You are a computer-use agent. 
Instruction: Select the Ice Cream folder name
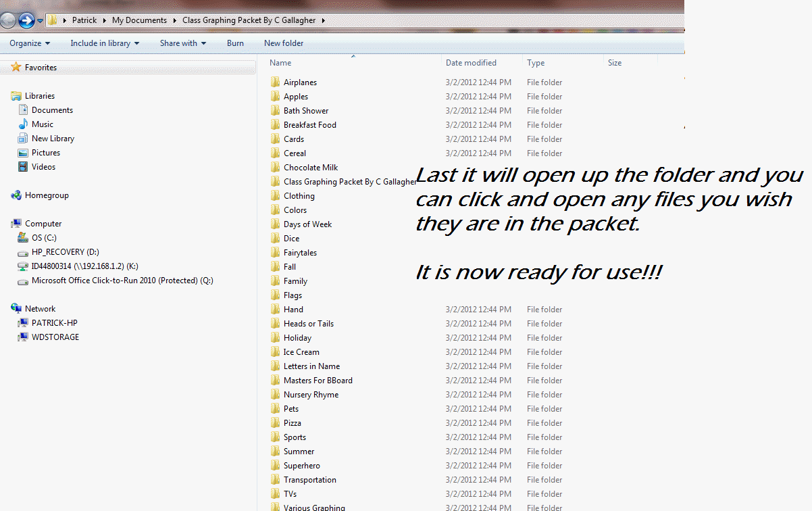pos(301,352)
